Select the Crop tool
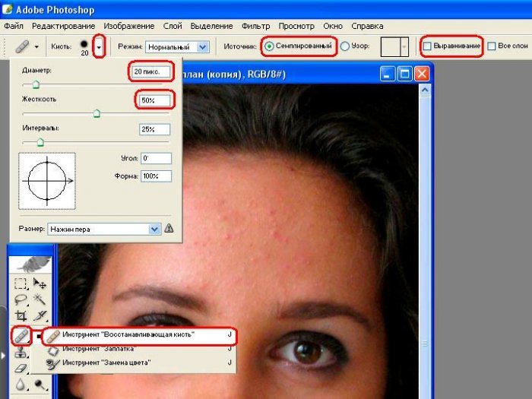The width and height of the screenshot is (532, 399). [21, 316]
